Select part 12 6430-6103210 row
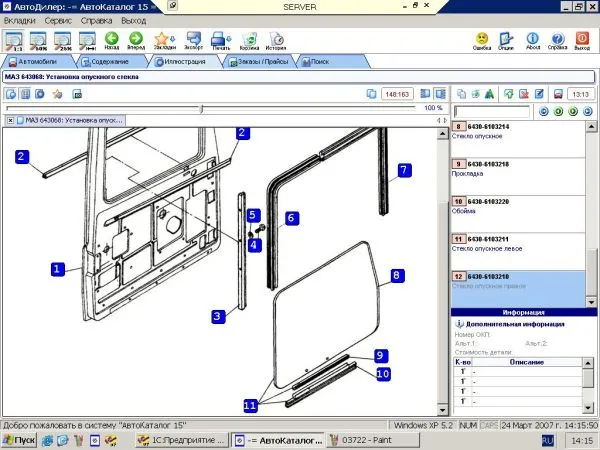Screen dimensions: 600x450 (x=518, y=288)
